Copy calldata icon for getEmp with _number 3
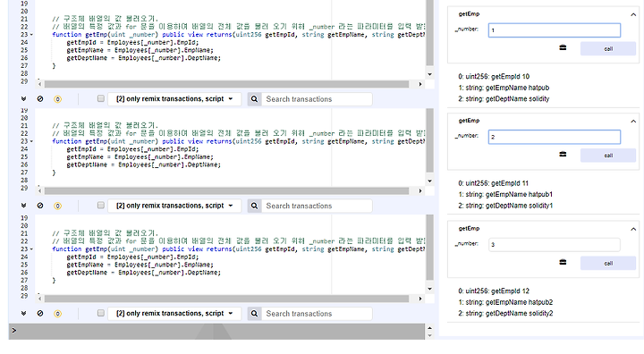 click(563, 262)
